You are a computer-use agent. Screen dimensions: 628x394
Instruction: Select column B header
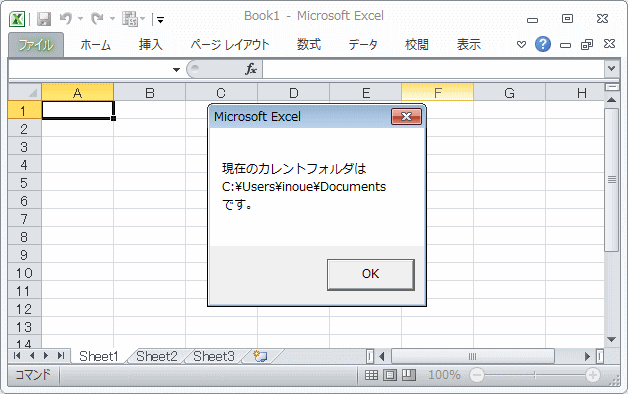pos(150,93)
